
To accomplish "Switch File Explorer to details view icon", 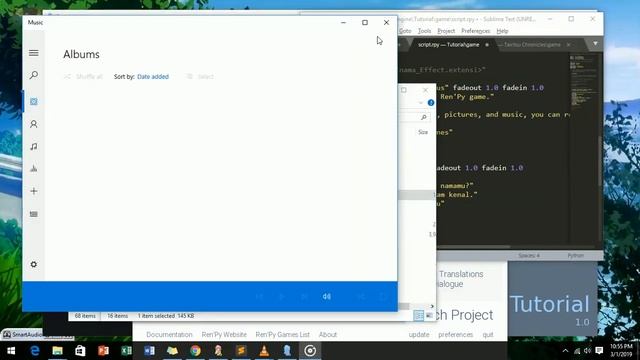I will point(418,315).
